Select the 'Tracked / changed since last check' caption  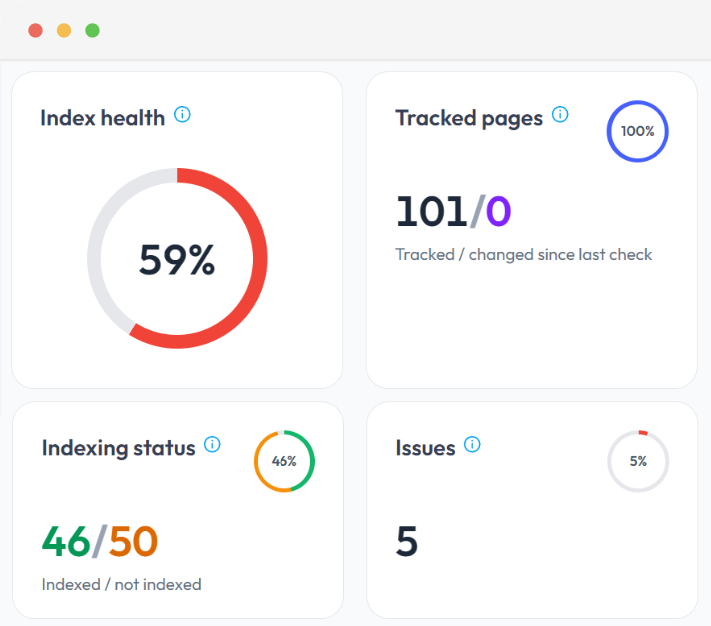pyautogui.click(x=524, y=255)
